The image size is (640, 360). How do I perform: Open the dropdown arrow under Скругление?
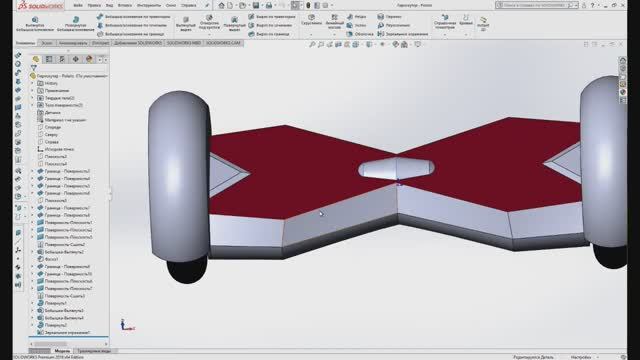tap(311, 35)
